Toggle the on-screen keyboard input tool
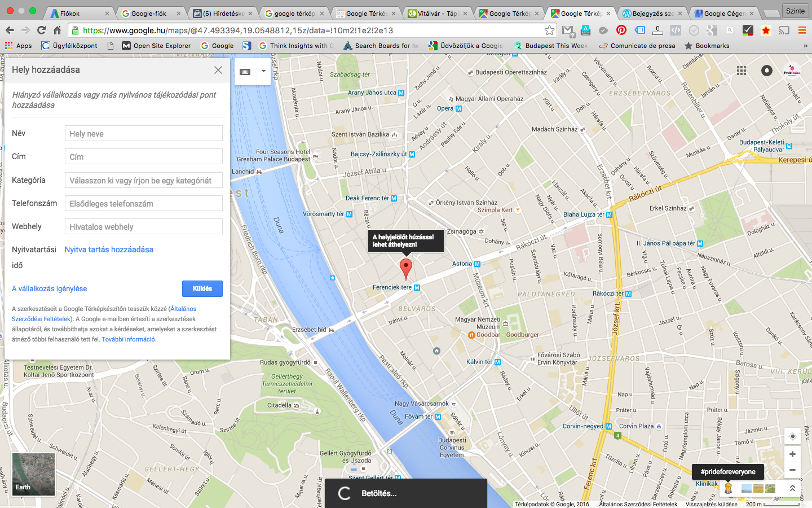Image resolution: width=812 pixels, height=508 pixels. click(x=245, y=72)
